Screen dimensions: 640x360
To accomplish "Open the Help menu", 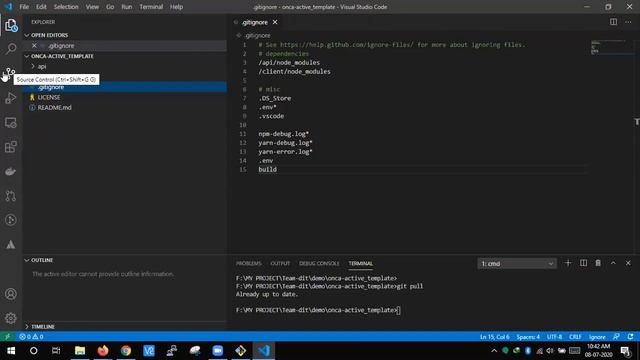I will (x=176, y=7).
